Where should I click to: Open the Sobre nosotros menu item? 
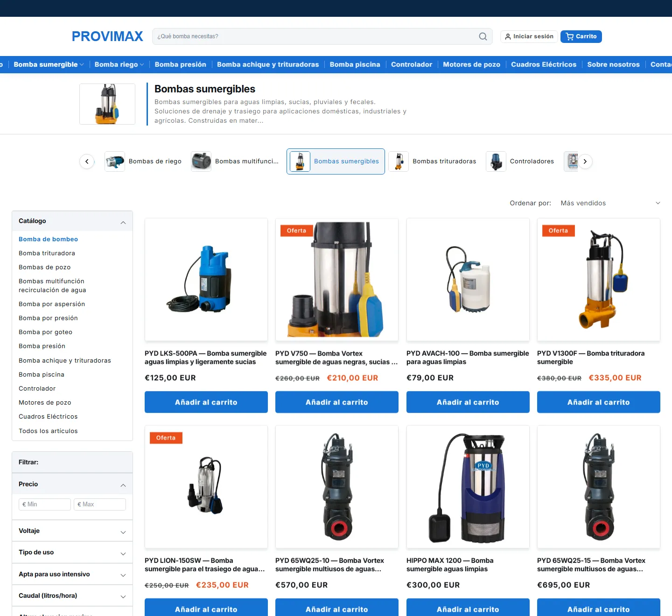coord(613,64)
